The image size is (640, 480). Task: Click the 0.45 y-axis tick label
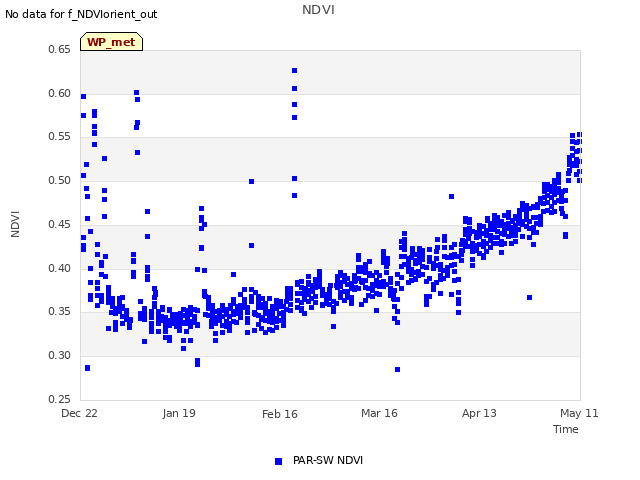59,224
